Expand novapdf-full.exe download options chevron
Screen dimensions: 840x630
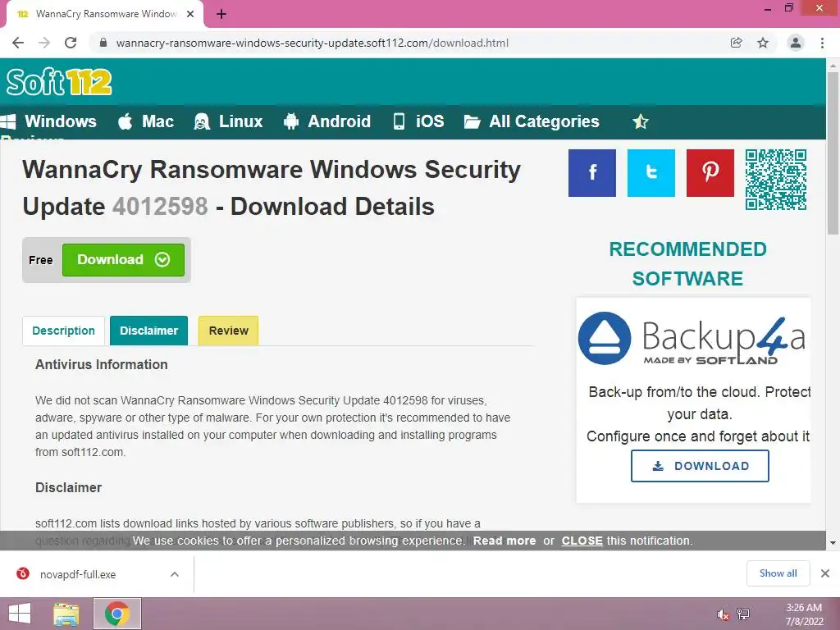[x=175, y=574]
